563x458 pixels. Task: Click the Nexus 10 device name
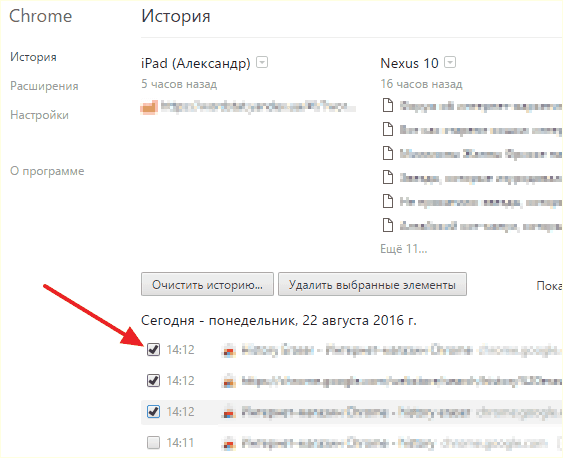point(409,63)
